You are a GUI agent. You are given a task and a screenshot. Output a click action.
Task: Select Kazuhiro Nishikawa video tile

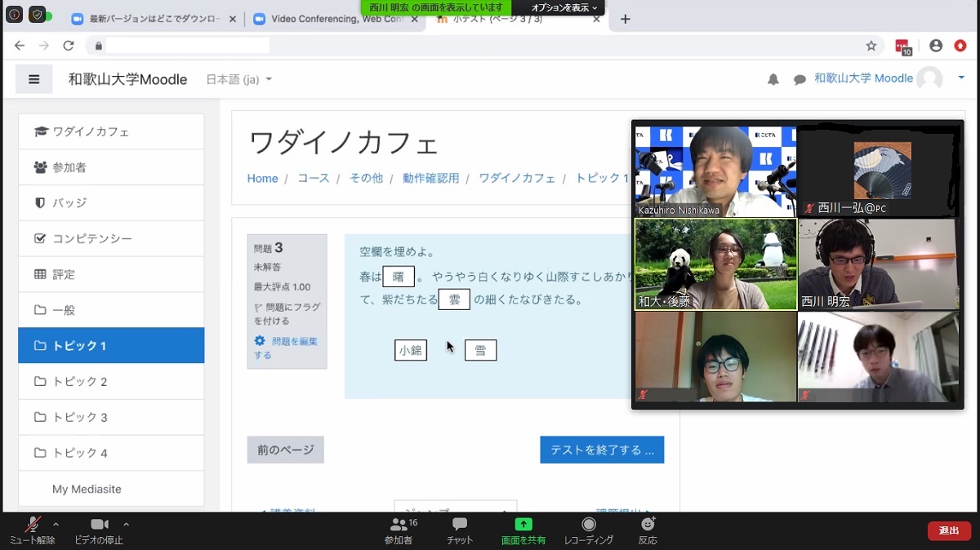pos(715,171)
